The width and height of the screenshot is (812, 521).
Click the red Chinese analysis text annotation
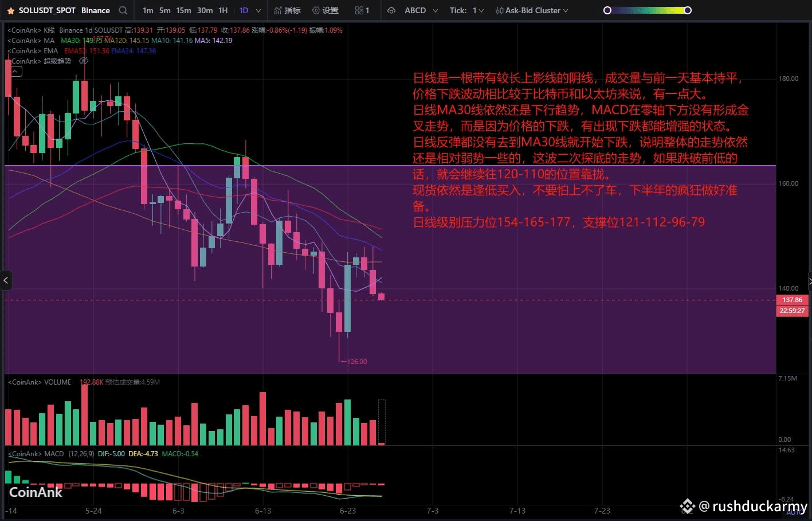point(580,150)
